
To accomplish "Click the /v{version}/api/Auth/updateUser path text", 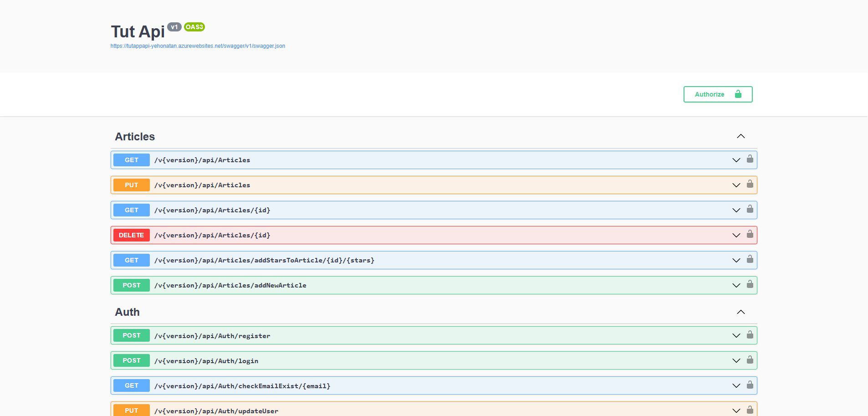I will (216, 411).
